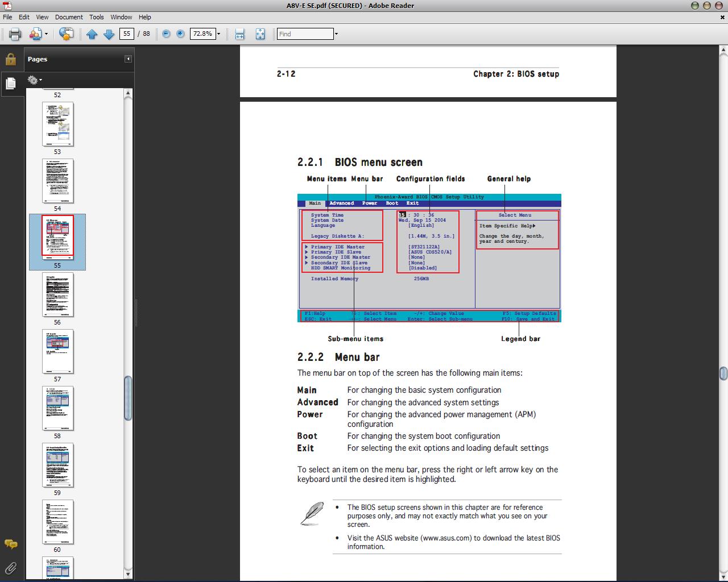The width and height of the screenshot is (728, 582).
Task: Click the security lock icon in sidebar
Action: (10, 59)
